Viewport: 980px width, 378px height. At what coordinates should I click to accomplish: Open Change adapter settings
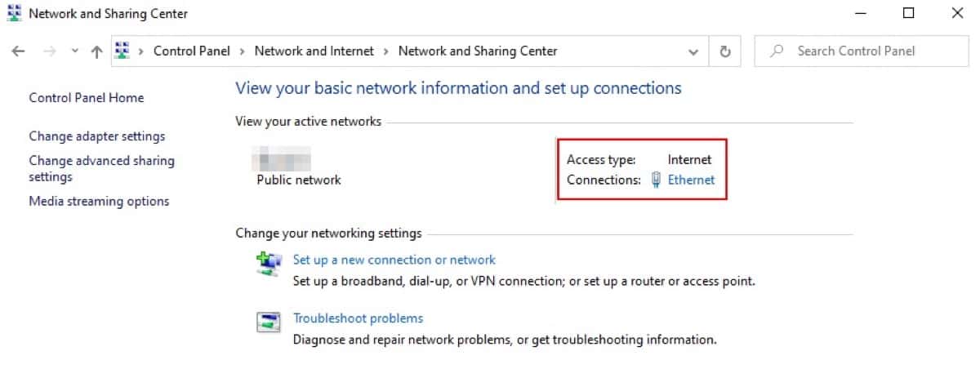coord(96,136)
